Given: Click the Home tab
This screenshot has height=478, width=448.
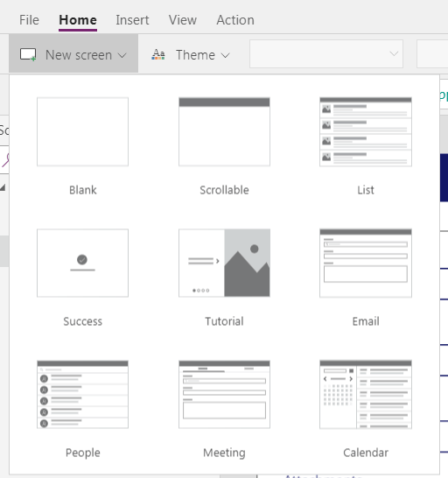Looking at the screenshot, I should [78, 20].
